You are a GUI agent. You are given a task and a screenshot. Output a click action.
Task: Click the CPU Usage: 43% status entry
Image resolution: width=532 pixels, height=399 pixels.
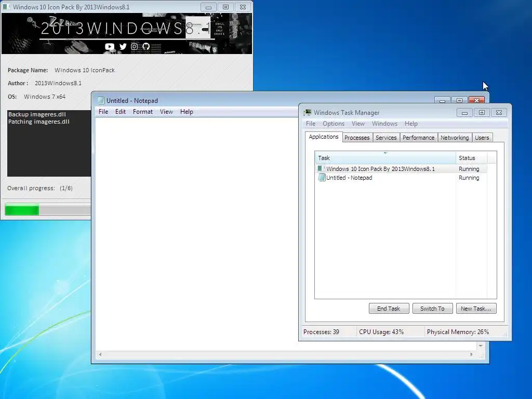[381, 332]
